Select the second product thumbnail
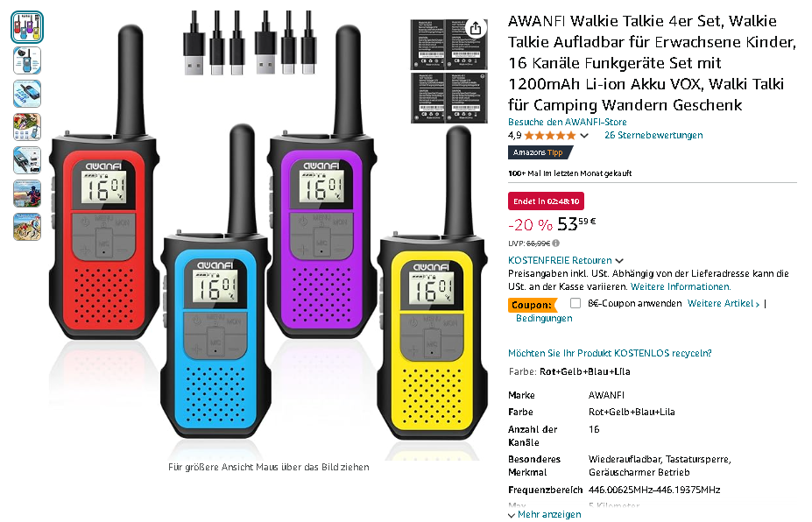The width and height of the screenshot is (812, 522). click(x=27, y=60)
